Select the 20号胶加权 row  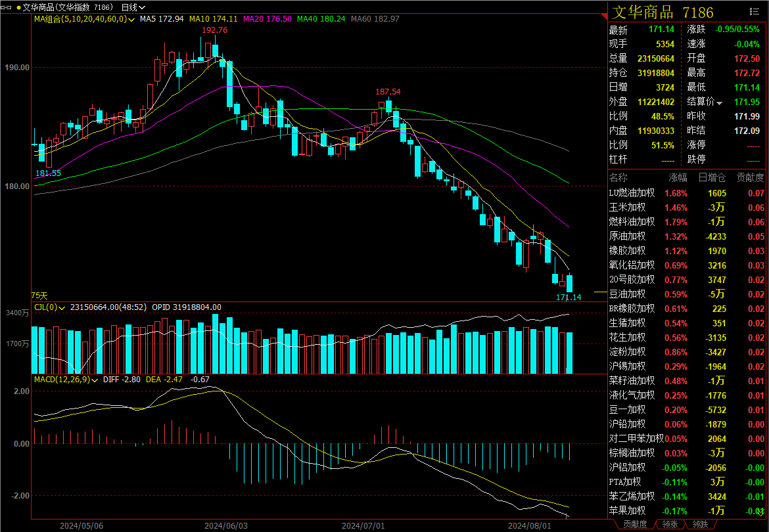point(687,280)
